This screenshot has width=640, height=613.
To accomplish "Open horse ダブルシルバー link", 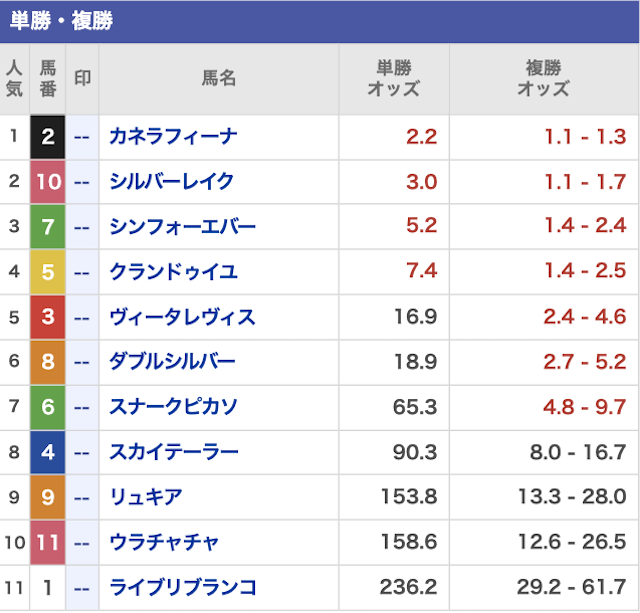I will pyautogui.click(x=172, y=362).
